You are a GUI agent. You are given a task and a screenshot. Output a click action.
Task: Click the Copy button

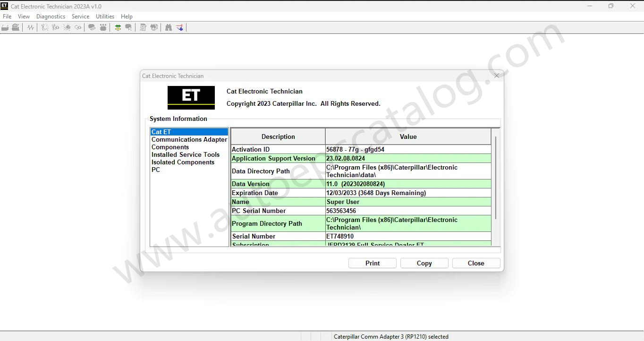[424, 263]
